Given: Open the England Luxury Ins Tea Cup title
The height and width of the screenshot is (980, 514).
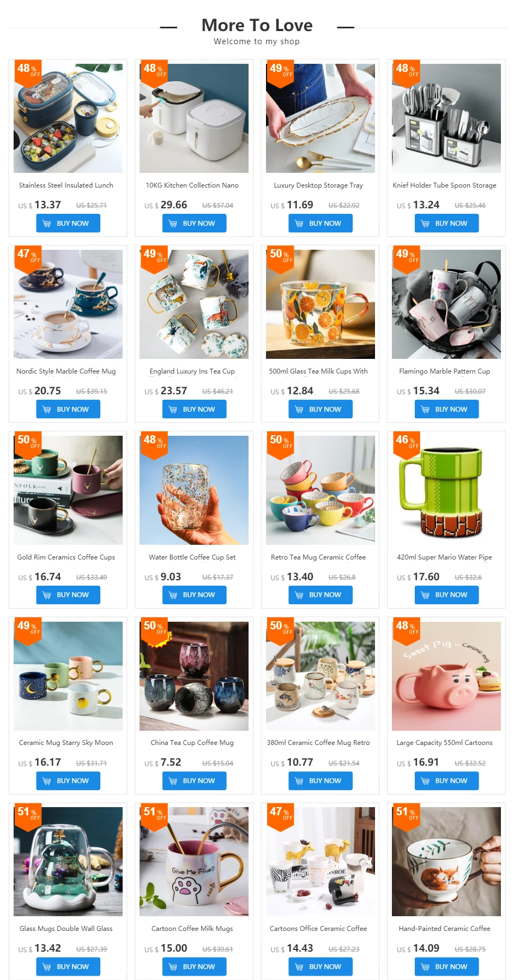Looking at the screenshot, I should pyautogui.click(x=192, y=371).
